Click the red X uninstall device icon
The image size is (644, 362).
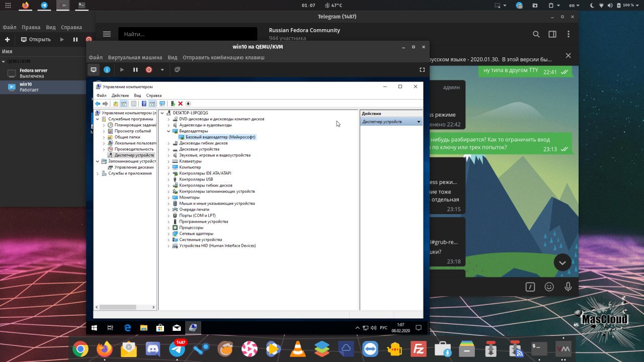[x=180, y=104]
